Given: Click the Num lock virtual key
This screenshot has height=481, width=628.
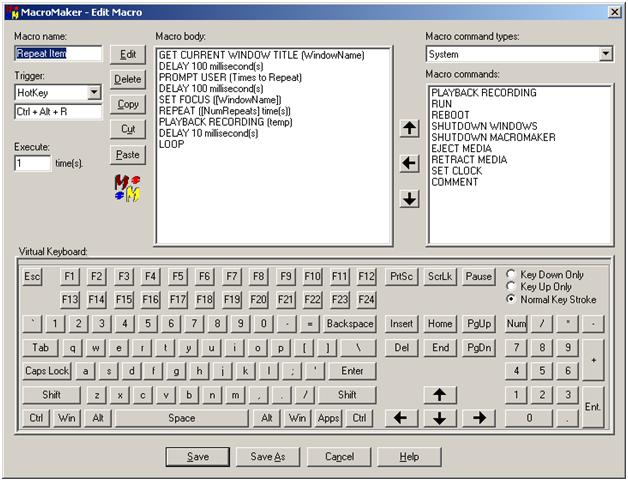Looking at the screenshot, I should point(516,324).
